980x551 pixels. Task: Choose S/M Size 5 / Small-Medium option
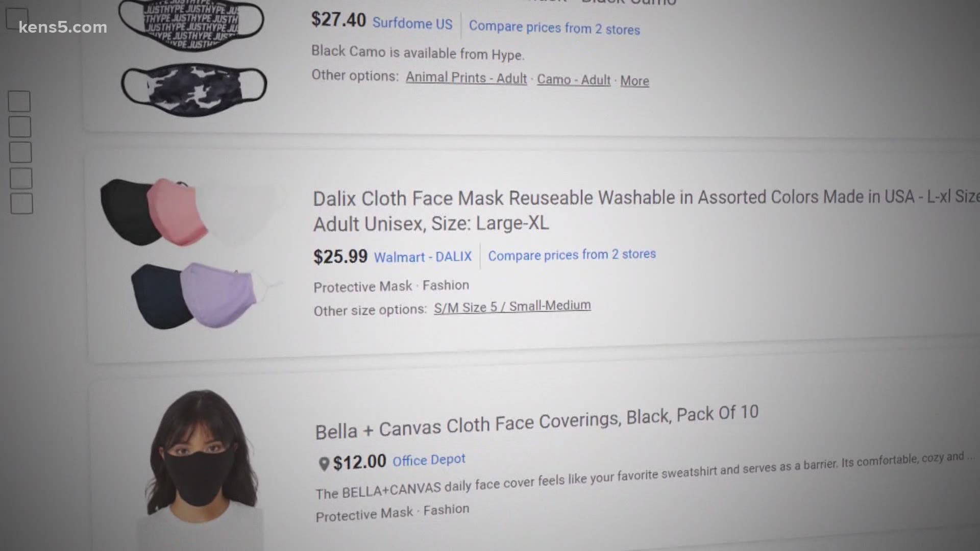pos(512,307)
